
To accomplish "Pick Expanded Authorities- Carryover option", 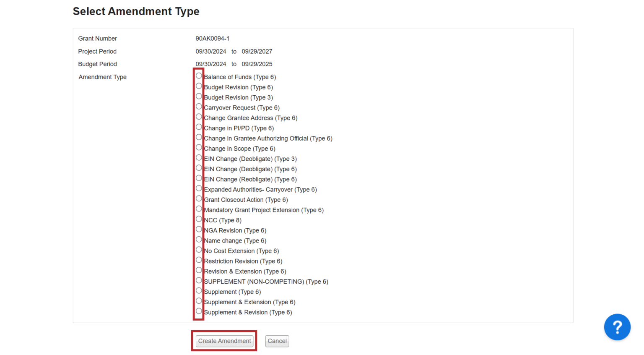I will [199, 188].
